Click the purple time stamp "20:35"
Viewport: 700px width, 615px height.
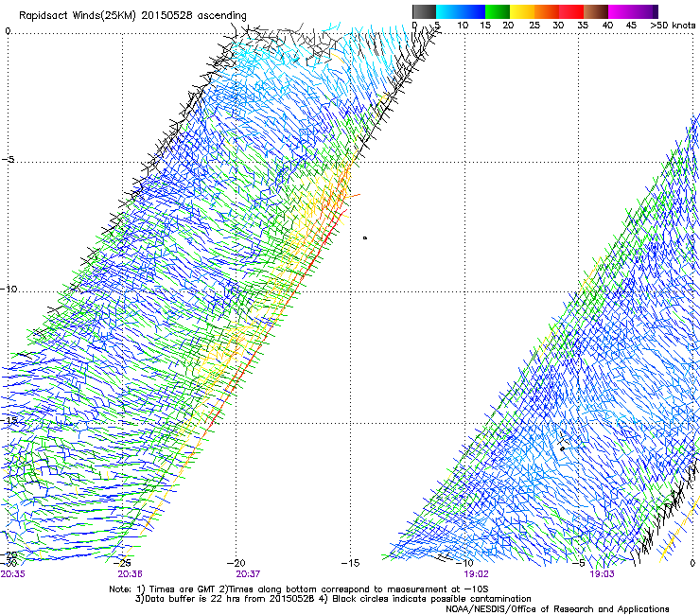pyautogui.click(x=13, y=573)
